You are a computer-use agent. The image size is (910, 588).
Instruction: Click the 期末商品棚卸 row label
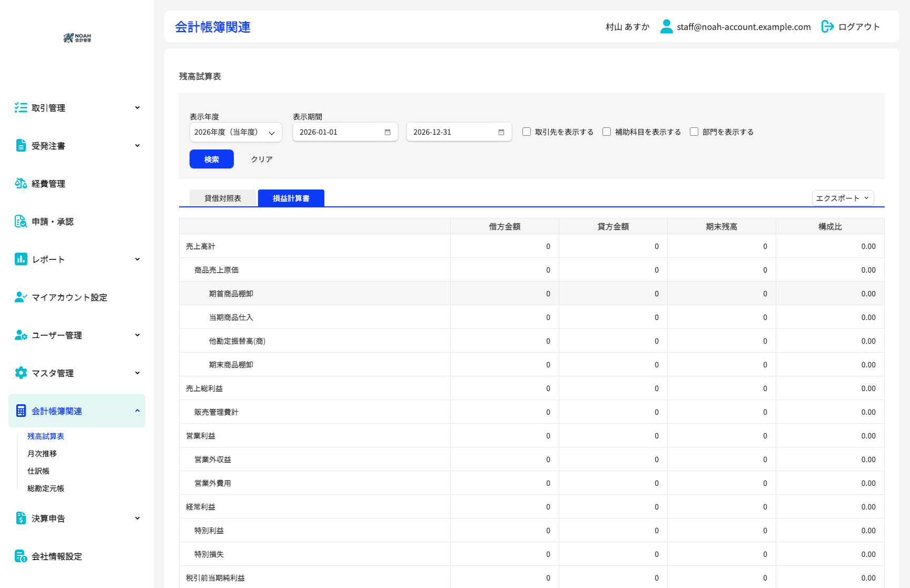click(231, 365)
